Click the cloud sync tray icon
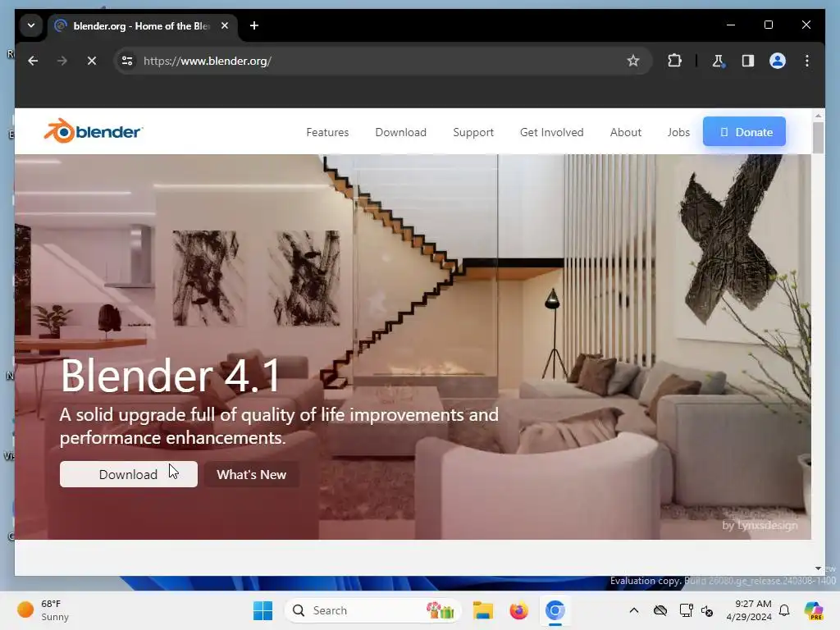This screenshot has width=840, height=630. click(x=660, y=610)
